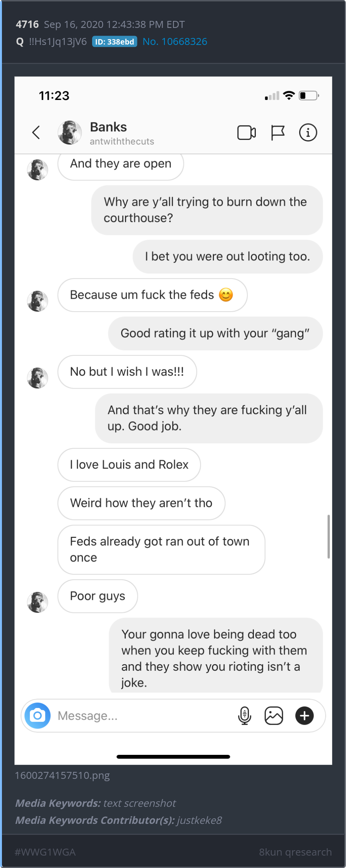Viewport: 346px width, 868px height.
Task: Tap the microphone voice message icon
Action: tap(245, 715)
